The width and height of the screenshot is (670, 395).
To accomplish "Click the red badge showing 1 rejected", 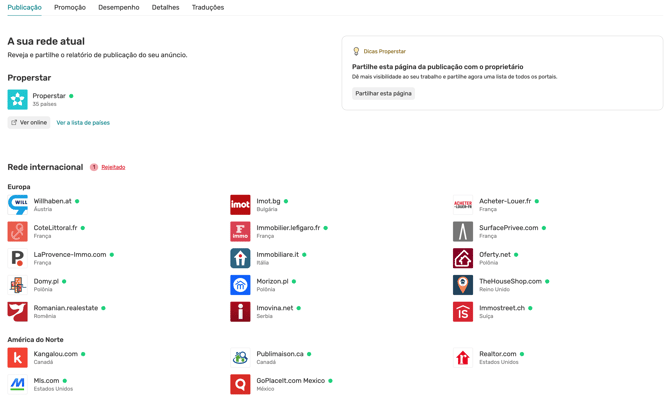I will coord(94,167).
